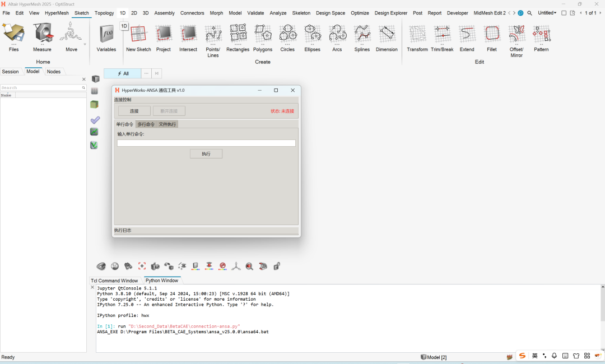Choose the Fillet edit tool

[492, 35]
